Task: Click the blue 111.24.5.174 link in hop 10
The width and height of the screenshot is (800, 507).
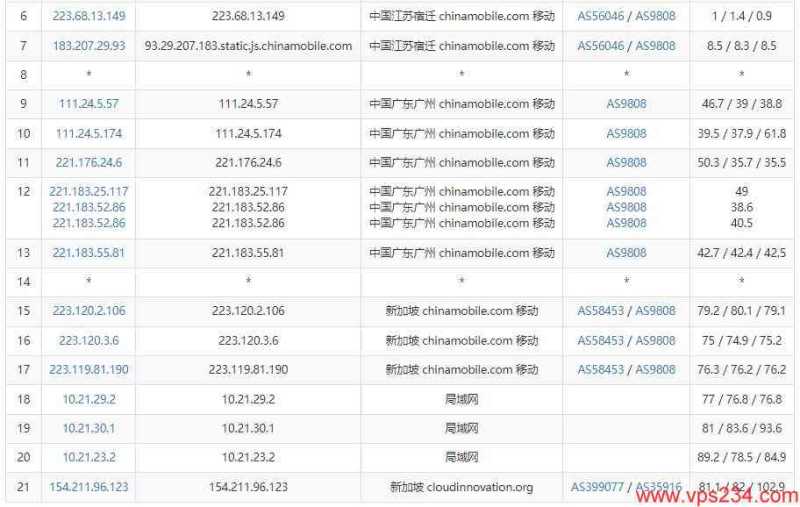Action: (x=89, y=133)
